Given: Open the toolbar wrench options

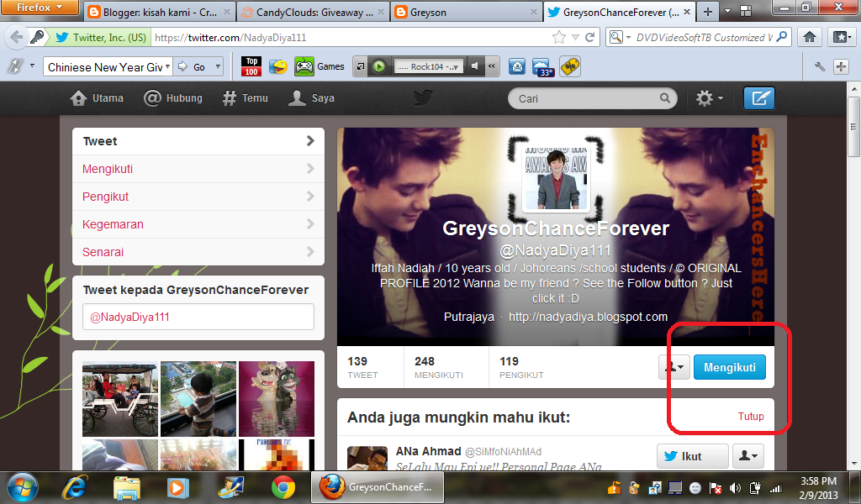Looking at the screenshot, I should (x=820, y=67).
